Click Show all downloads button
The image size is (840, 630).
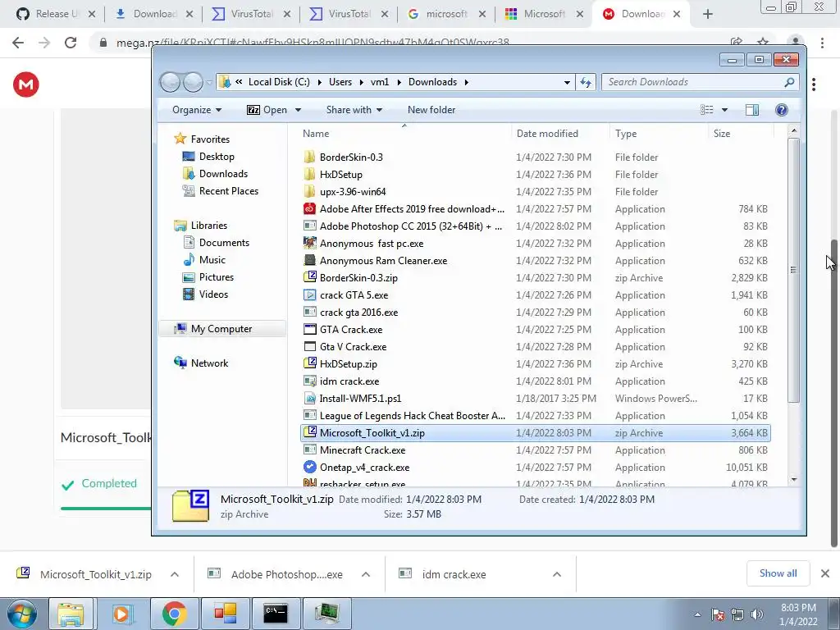pyautogui.click(x=778, y=573)
